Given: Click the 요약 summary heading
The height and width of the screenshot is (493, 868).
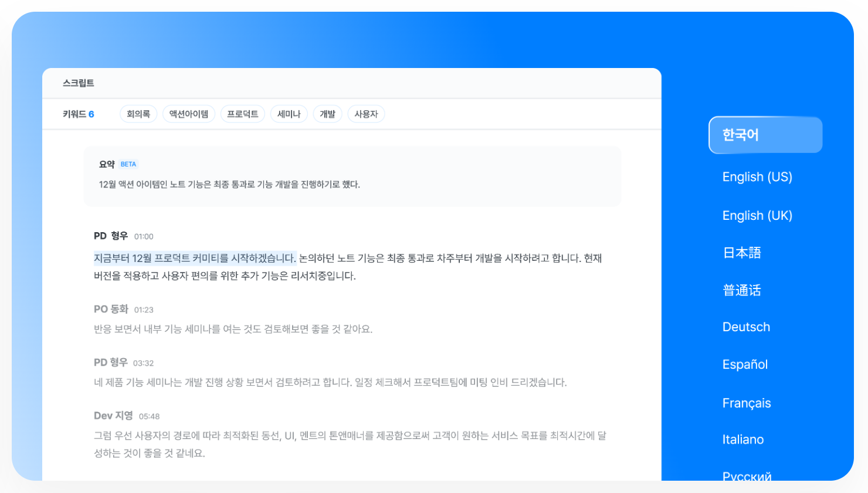Looking at the screenshot, I should tap(107, 164).
